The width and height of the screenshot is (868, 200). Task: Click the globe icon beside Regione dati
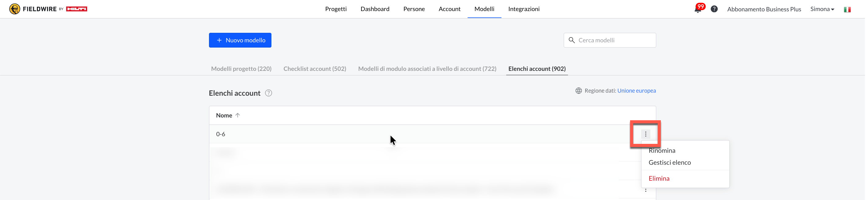(578, 91)
